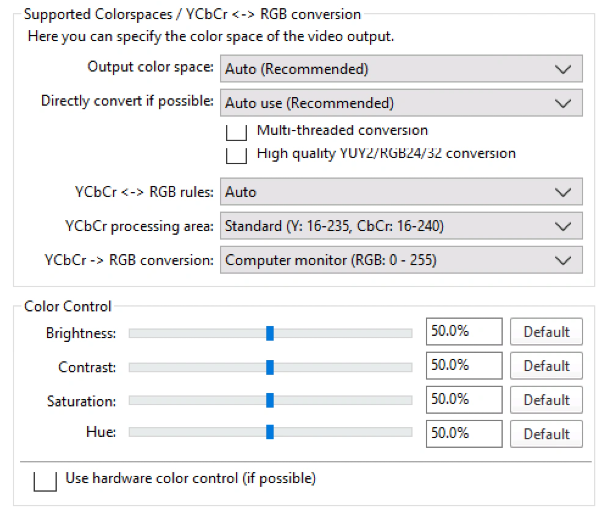Screen dimensions: 604x514
Task: Click the Contrast slider thumb
Action: 270,367
